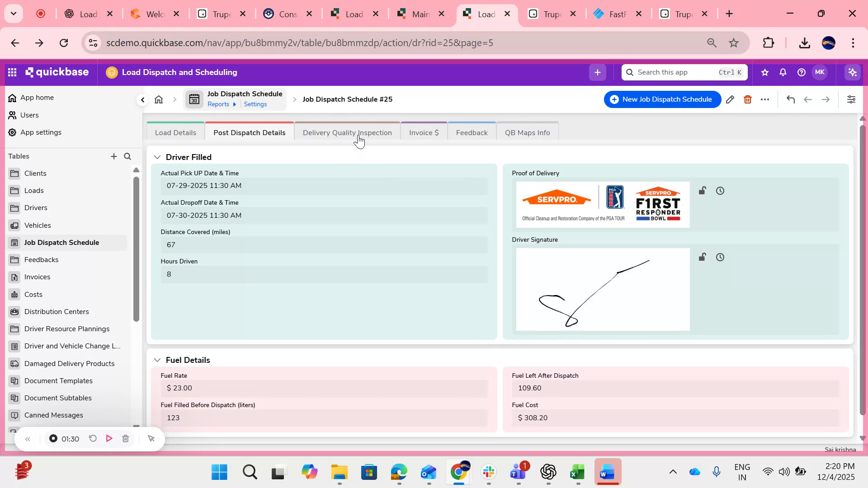The image size is (868, 488).
Task: Open the edit pencil for Job Dispatch Schedule #25
Action: [x=730, y=99]
